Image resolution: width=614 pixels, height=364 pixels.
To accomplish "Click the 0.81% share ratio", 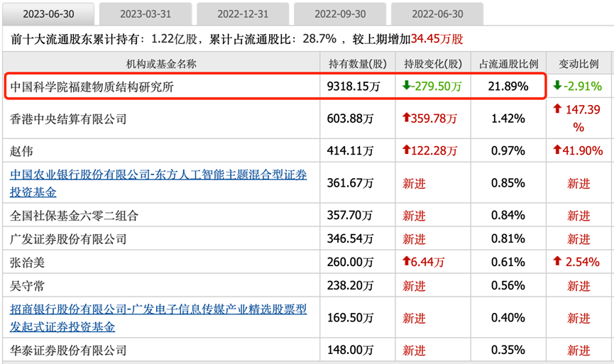I will [508, 238].
